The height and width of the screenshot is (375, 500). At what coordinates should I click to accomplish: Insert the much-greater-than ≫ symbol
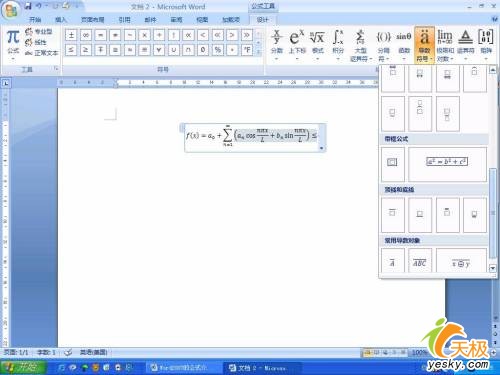coord(247,35)
